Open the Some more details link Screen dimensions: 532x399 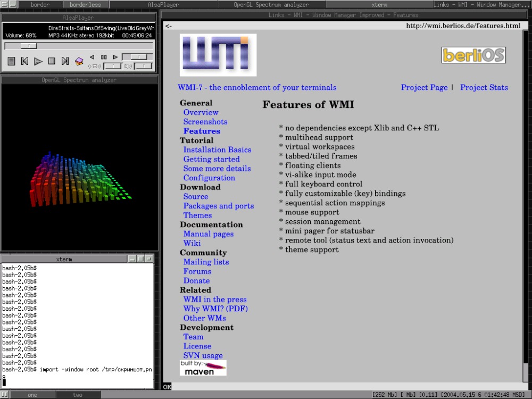217,168
